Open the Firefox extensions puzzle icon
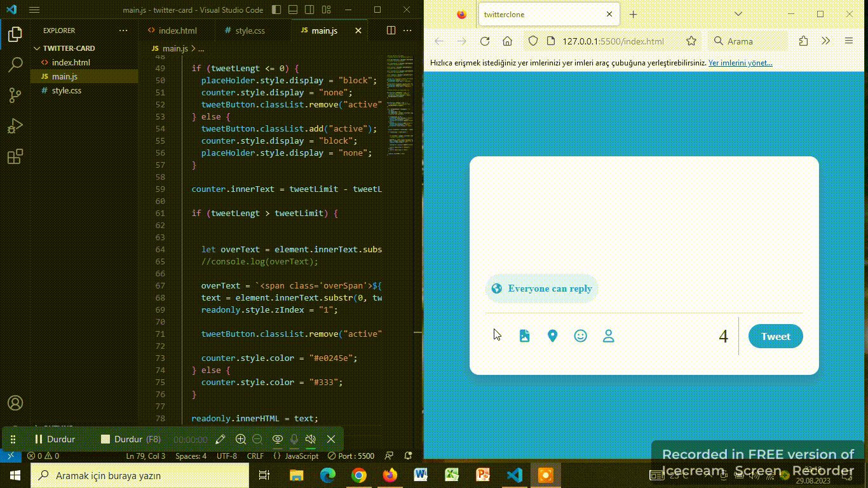868x488 pixels. tap(803, 41)
